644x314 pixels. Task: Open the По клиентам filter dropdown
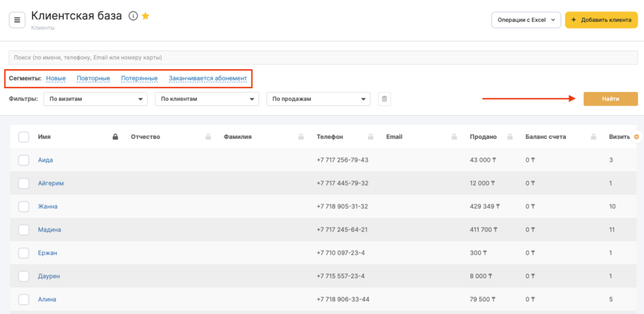[207, 99]
